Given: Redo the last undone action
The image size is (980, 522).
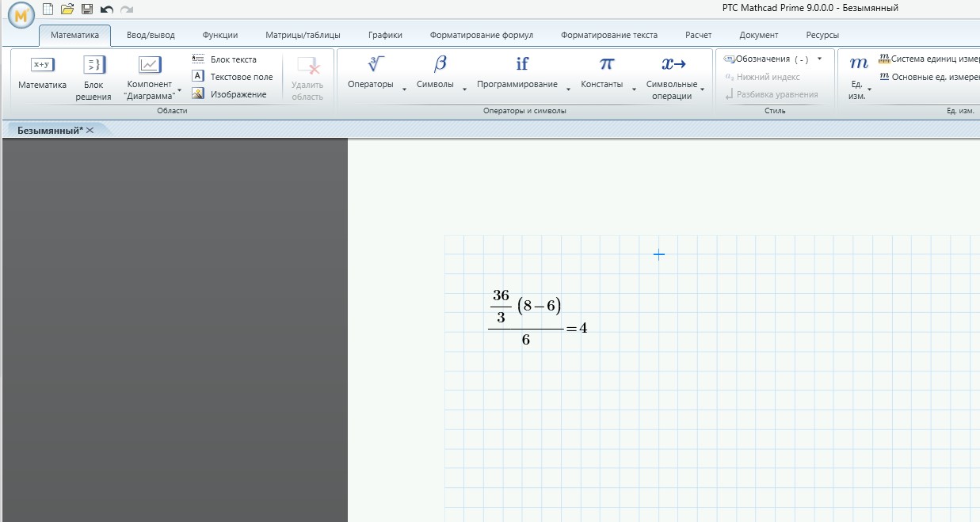Looking at the screenshot, I should tap(127, 9).
